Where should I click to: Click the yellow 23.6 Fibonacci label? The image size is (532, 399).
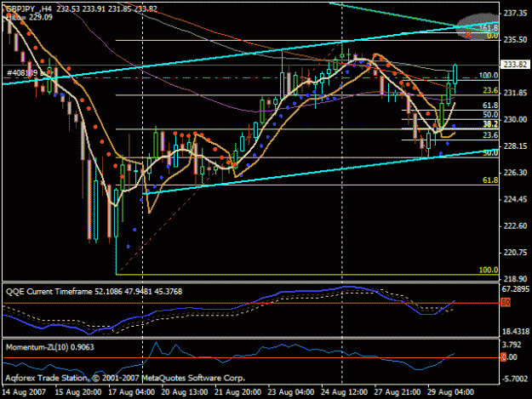point(490,90)
